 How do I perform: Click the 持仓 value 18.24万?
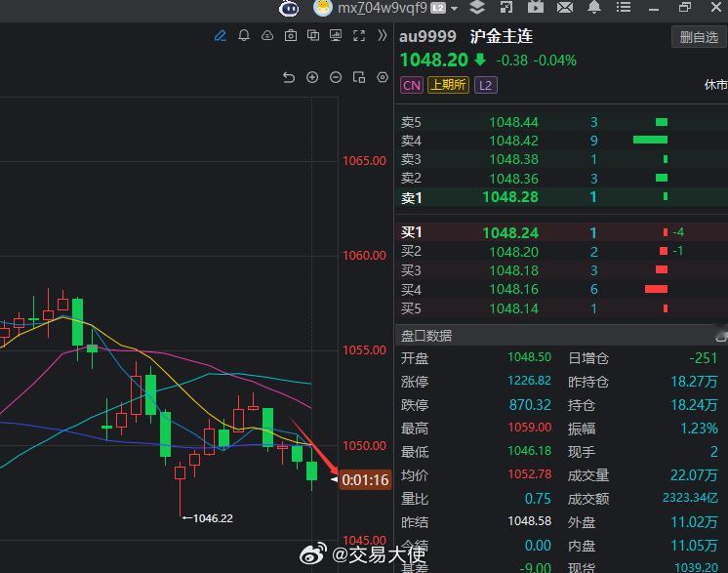coord(694,405)
